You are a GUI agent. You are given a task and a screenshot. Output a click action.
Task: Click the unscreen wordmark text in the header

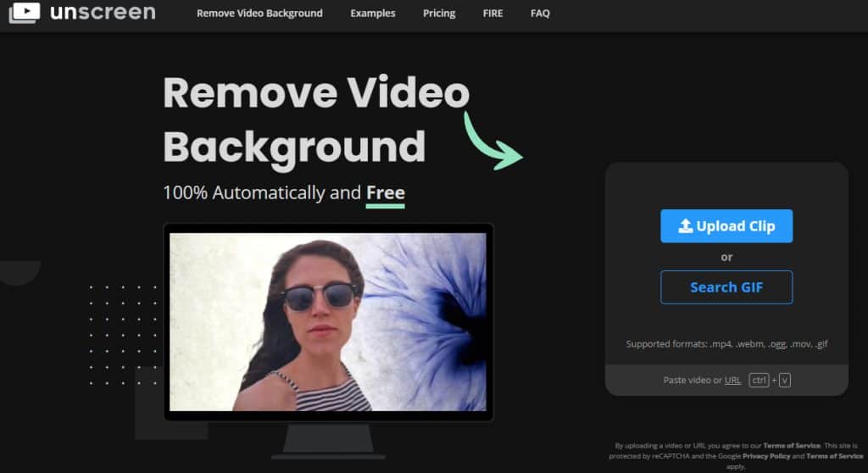[103, 13]
